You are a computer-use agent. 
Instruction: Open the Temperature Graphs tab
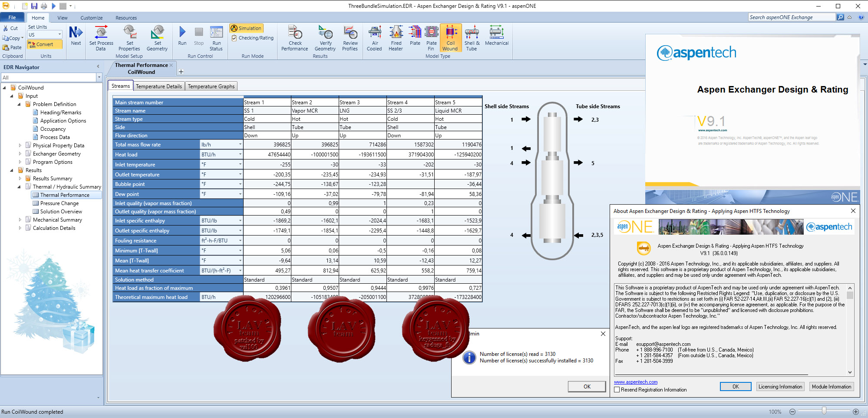(x=211, y=86)
